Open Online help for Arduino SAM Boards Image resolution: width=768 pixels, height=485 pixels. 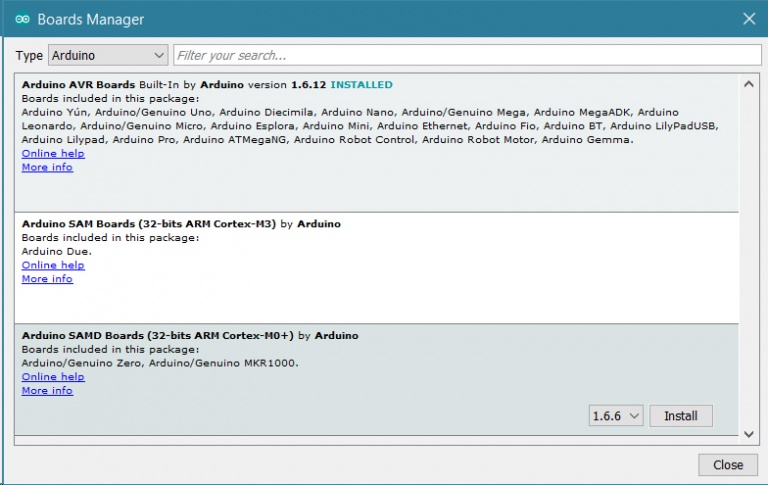pos(53,265)
